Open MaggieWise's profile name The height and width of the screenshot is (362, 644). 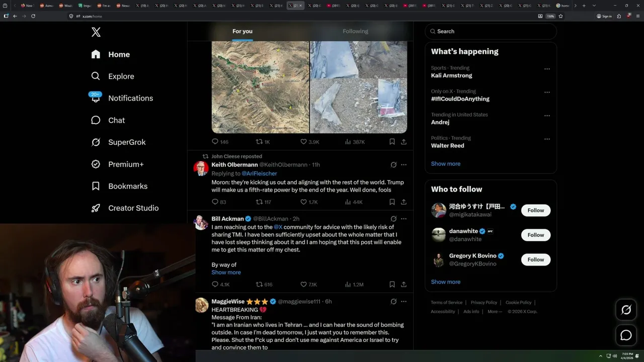point(228,301)
